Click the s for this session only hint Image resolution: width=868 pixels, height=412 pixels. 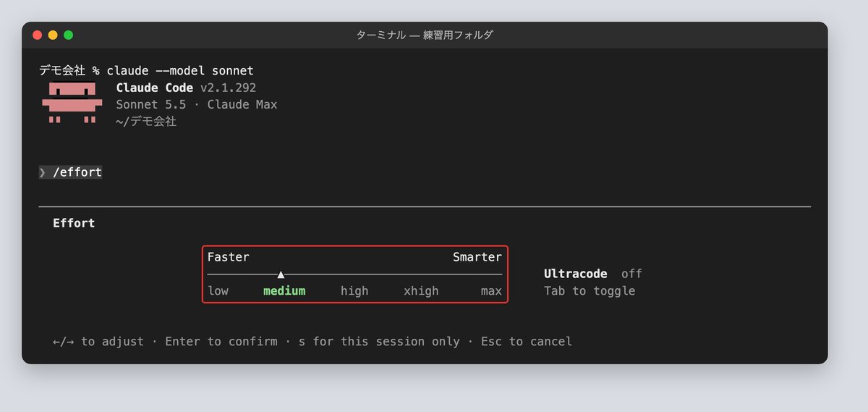[x=379, y=341]
